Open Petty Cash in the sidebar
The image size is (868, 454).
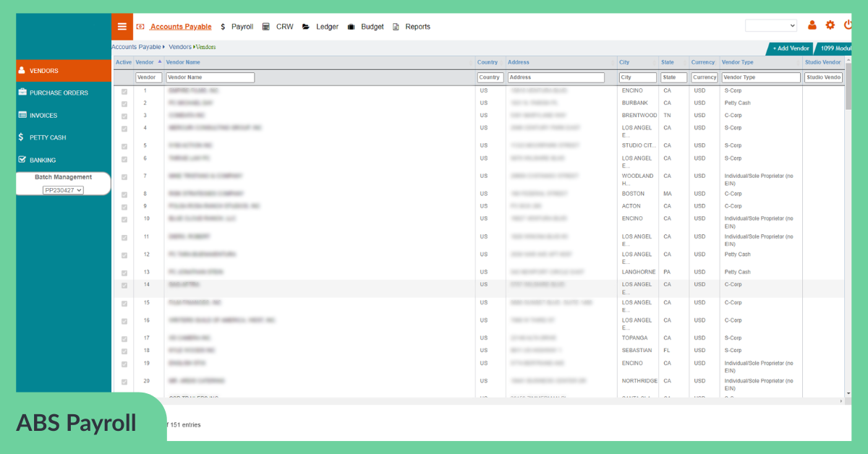click(x=63, y=137)
